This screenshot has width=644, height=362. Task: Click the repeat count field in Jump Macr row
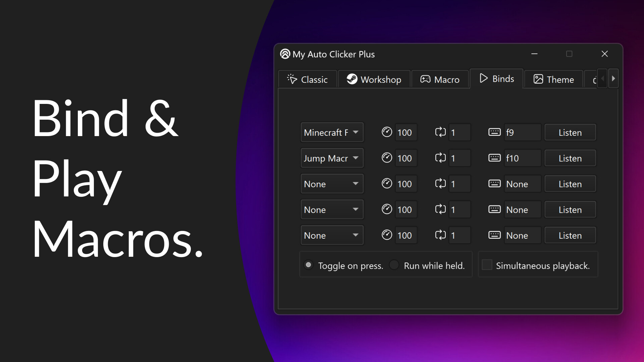[460, 158]
